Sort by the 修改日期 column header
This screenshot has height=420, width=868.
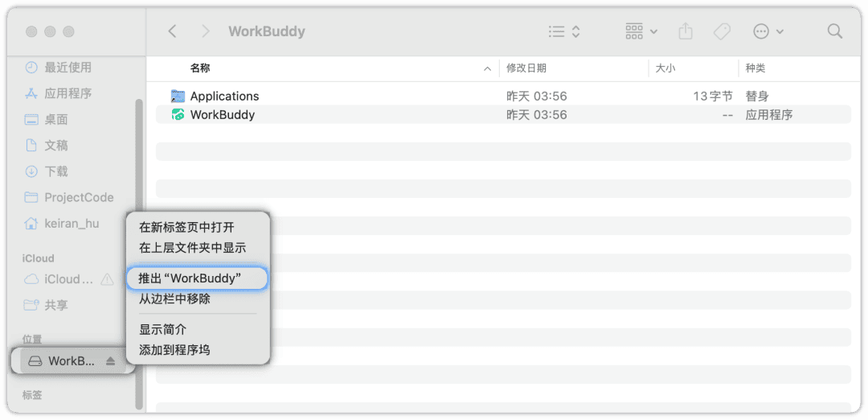[x=526, y=68]
